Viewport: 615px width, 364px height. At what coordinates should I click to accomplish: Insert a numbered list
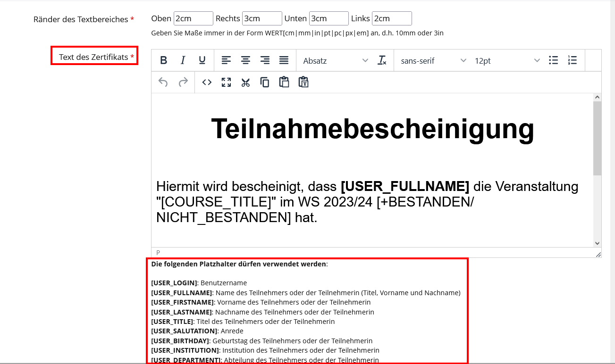point(572,60)
